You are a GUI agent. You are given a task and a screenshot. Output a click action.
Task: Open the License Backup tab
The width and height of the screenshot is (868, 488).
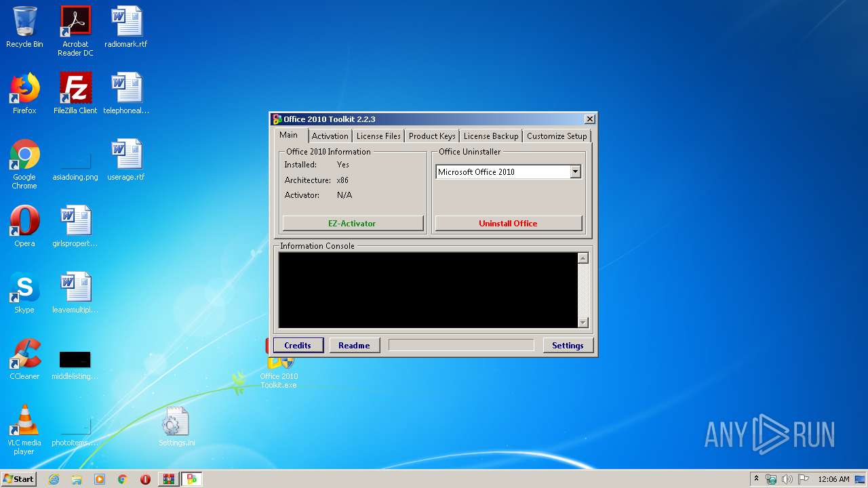491,136
